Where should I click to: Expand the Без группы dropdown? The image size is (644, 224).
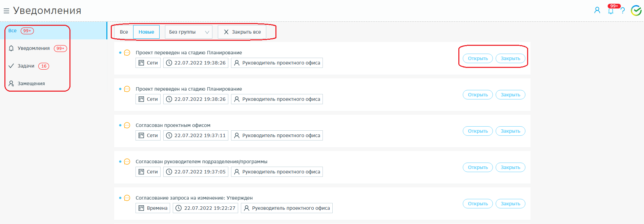click(189, 32)
